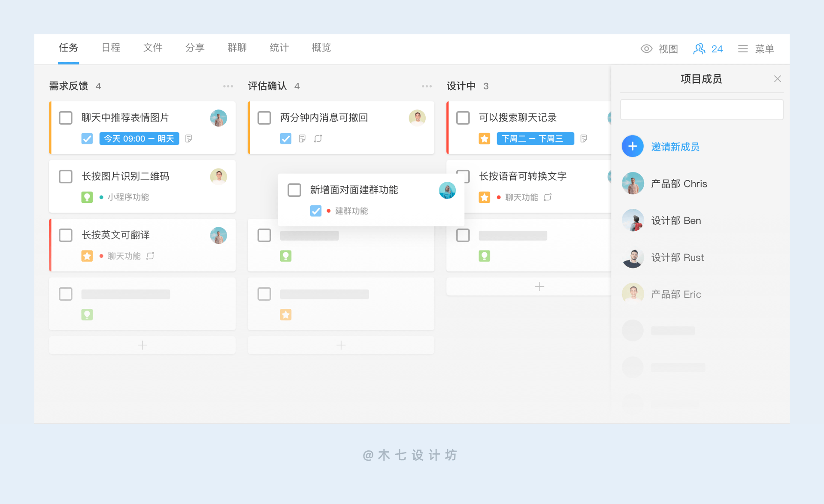Check the 聊天中推荐表情图片 task checkbox
This screenshot has width=824, height=504.
tap(66, 118)
